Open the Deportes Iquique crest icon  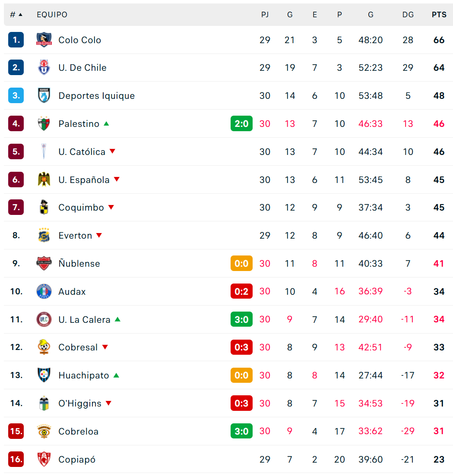[44, 95]
